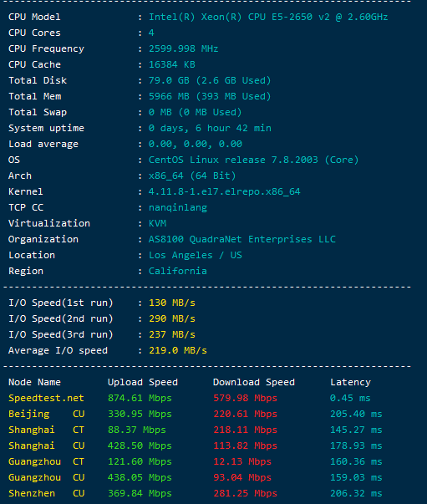This screenshot has width=427, height=504.
Task: Click the Region value California
Action: (x=177, y=271)
